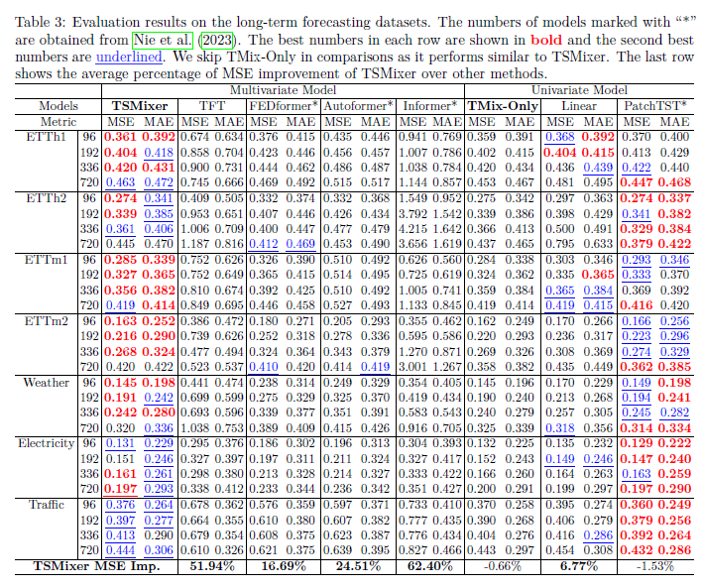Click the 'Weather' dataset label
The image size is (703, 588).
(46, 383)
